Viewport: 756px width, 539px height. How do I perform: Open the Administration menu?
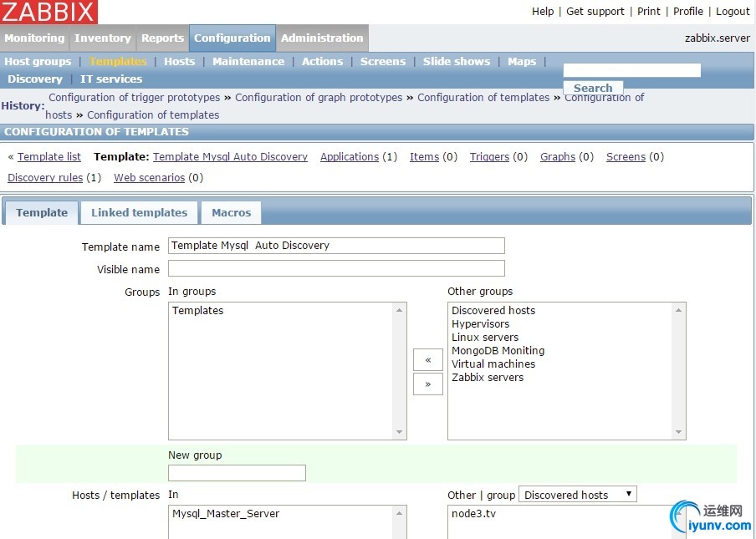coord(322,38)
